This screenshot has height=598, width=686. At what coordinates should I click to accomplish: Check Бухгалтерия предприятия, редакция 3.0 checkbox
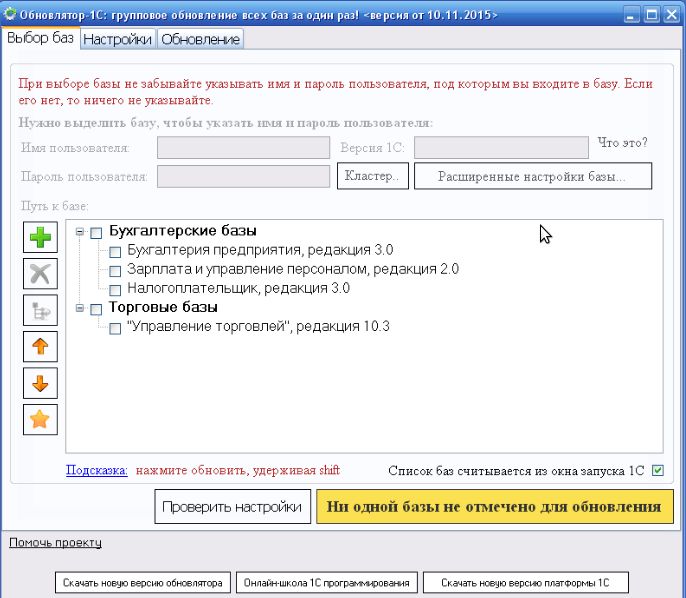[x=115, y=252]
